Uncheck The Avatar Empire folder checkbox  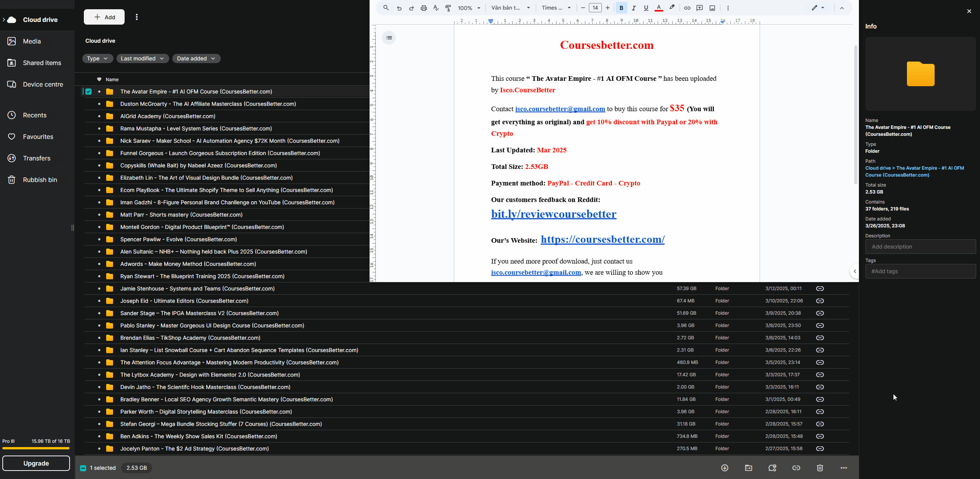point(88,92)
